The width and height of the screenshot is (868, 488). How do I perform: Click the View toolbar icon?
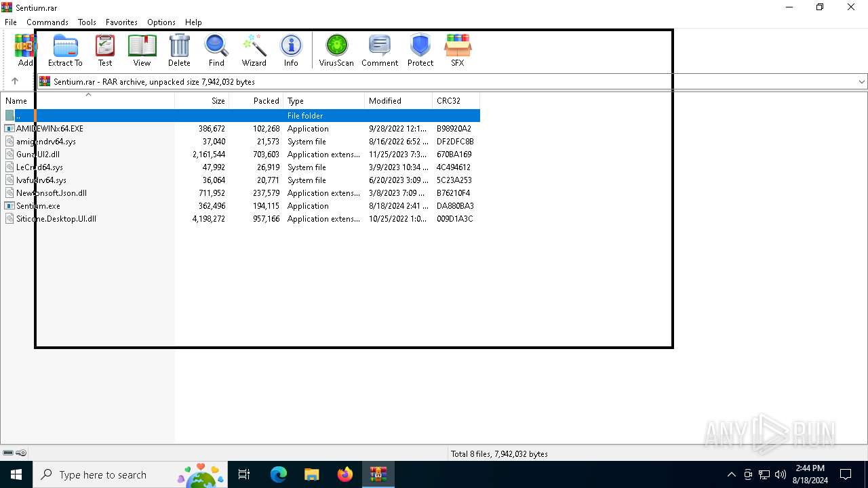[x=142, y=50]
